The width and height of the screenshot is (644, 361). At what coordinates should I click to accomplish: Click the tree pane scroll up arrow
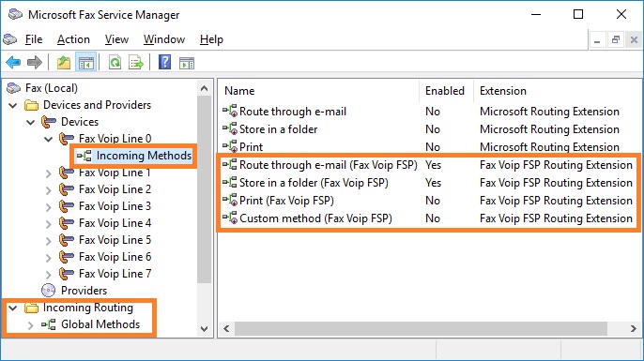(204, 88)
